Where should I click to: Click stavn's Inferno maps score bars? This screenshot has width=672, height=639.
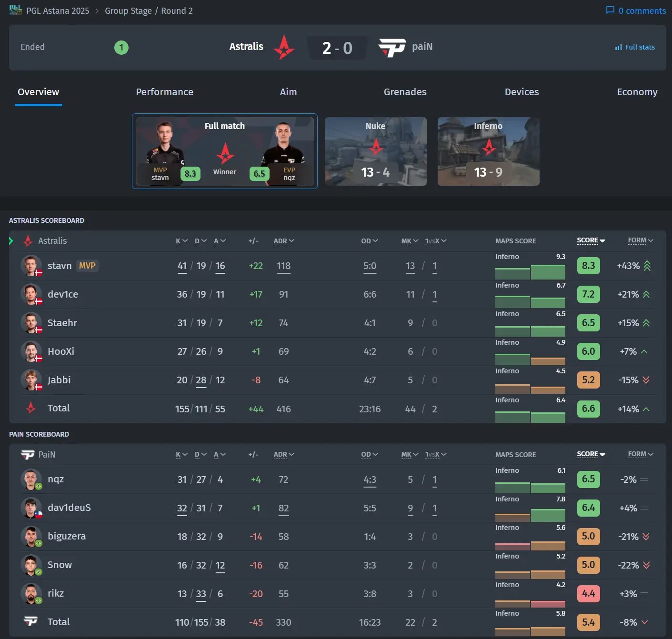point(530,272)
